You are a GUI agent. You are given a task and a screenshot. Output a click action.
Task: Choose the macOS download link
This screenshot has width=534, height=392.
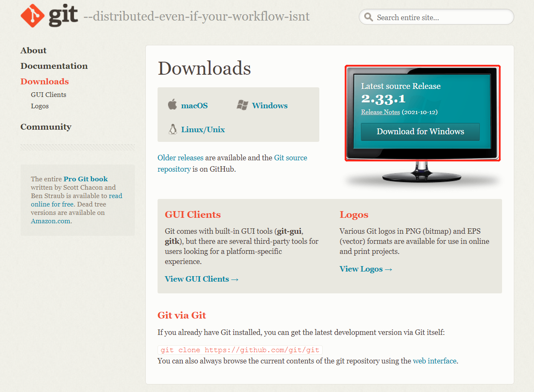(x=195, y=105)
